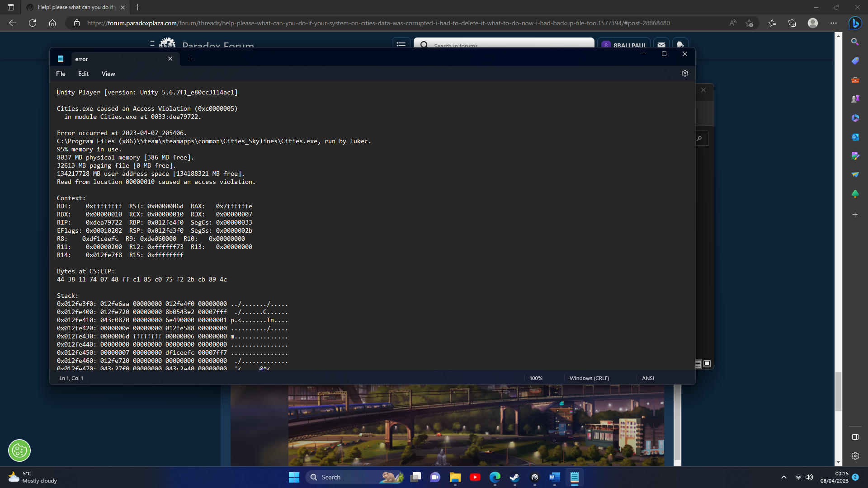Open Bing Chat sidebar button

click(x=855, y=23)
